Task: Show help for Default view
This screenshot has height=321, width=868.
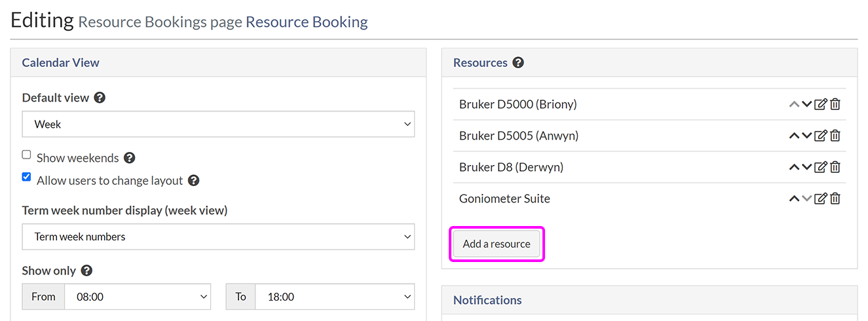Action: (100, 98)
